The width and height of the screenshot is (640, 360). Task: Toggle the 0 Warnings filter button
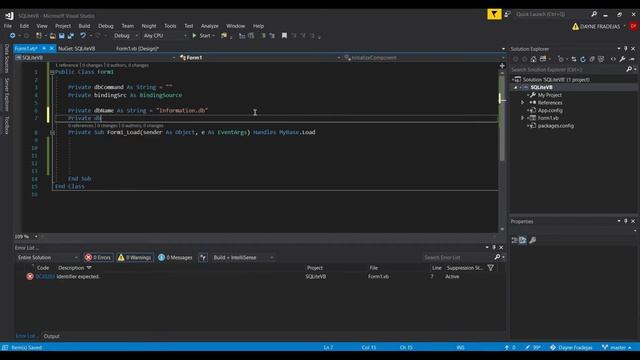135,258
